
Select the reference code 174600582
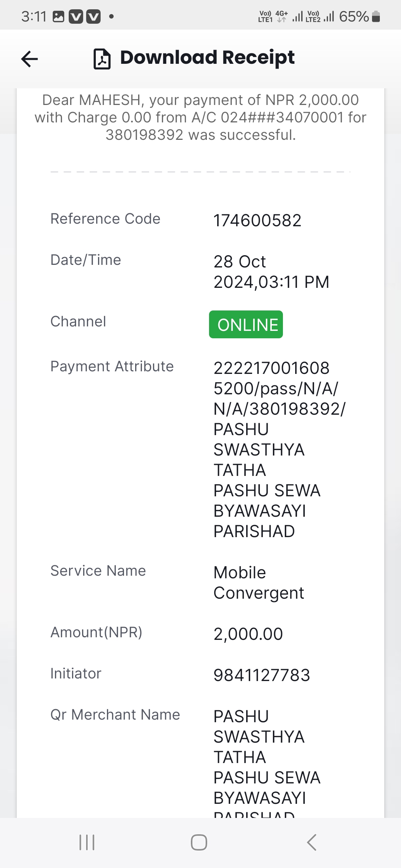pos(257,220)
